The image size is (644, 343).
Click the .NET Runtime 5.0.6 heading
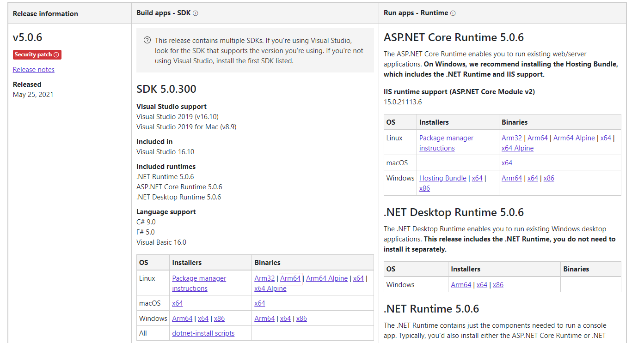pyautogui.click(x=431, y=309)
